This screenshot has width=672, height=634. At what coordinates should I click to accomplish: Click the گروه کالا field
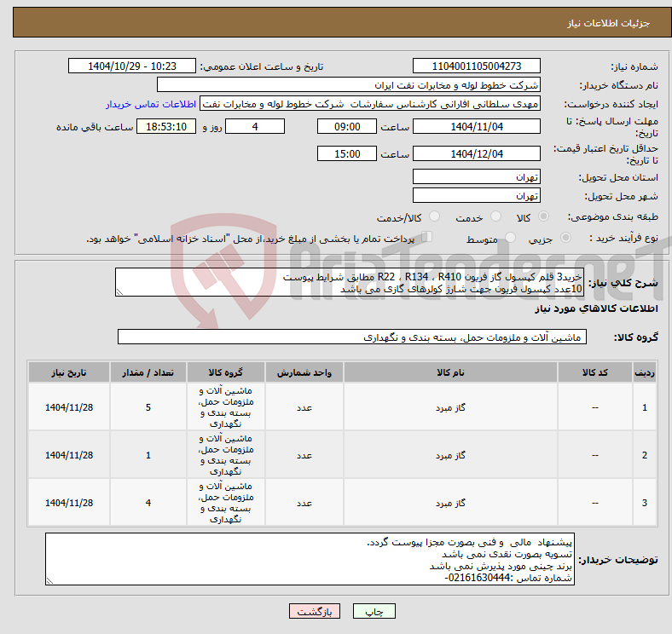pyautogui.click(x=352, y=337)
